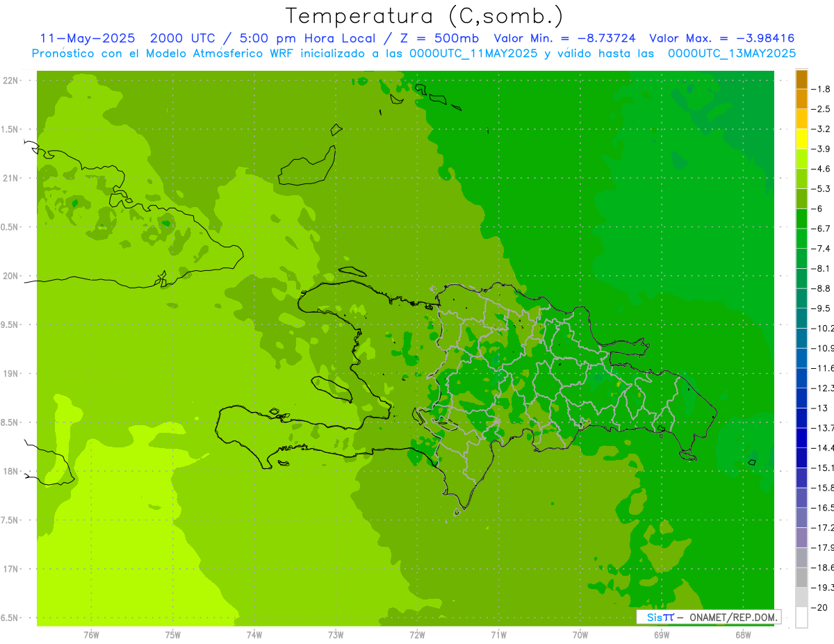This screenshot has width=834, height=644.
Task: Click the legend value "-8.1"
Action: pyautogui.click(x=821, y=269)
